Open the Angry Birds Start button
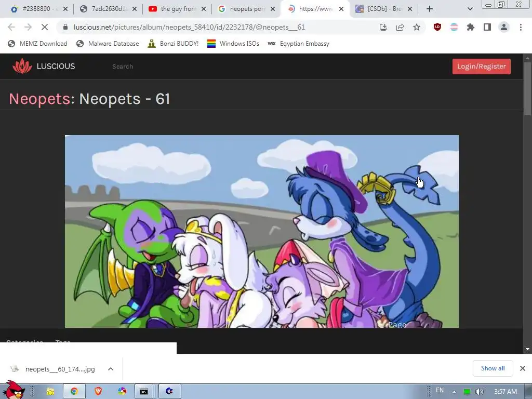The image size is (532, 399). 14,390
